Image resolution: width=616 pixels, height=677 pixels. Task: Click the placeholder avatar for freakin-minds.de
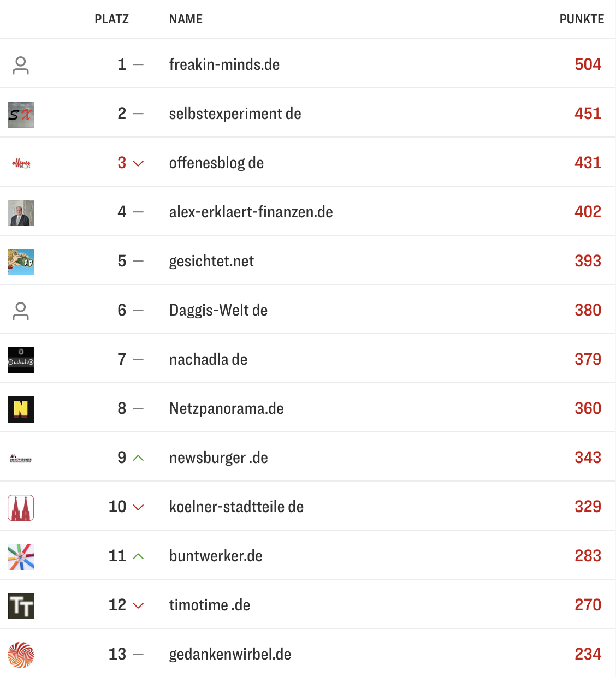pyautogui.click(x=21, y=66)
